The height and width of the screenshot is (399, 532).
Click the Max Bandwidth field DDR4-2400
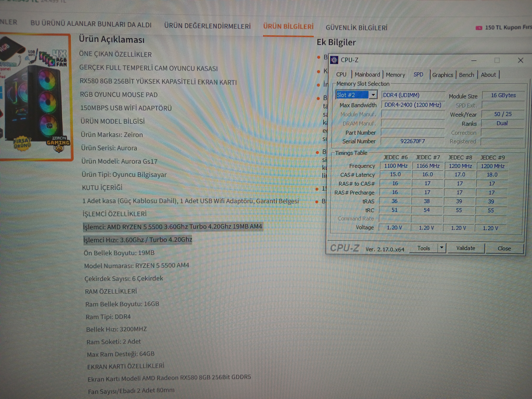(x=413, y=105)
